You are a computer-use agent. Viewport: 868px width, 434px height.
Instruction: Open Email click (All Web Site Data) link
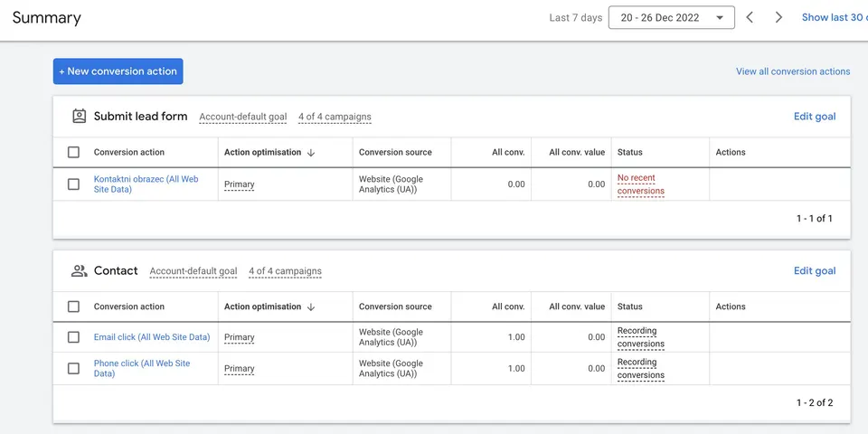click(x=152, y=337)
